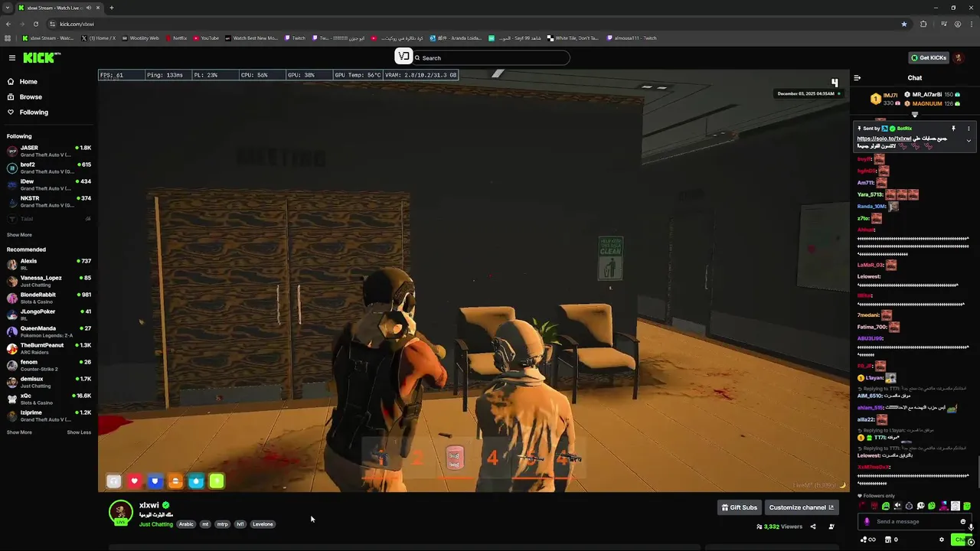Click the grey headphones reaction icon
Screen dimensions: 980x551
click(x=113, y=481)
